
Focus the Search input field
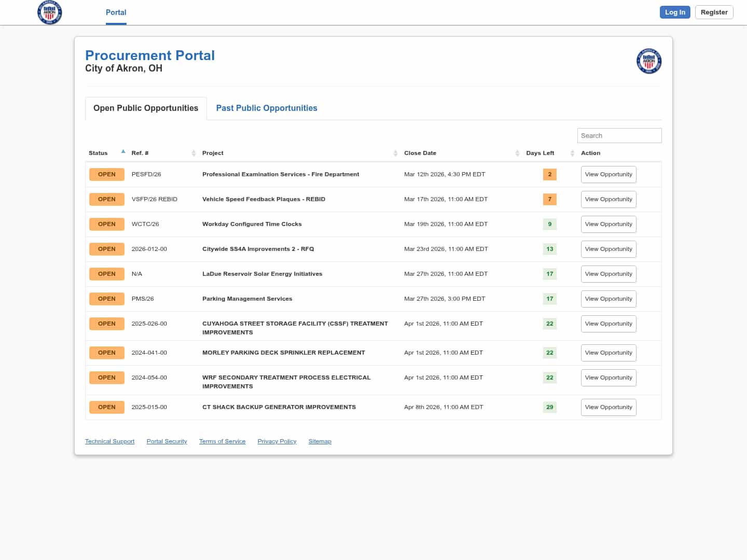pyautogui.click(x=619, y=135)
